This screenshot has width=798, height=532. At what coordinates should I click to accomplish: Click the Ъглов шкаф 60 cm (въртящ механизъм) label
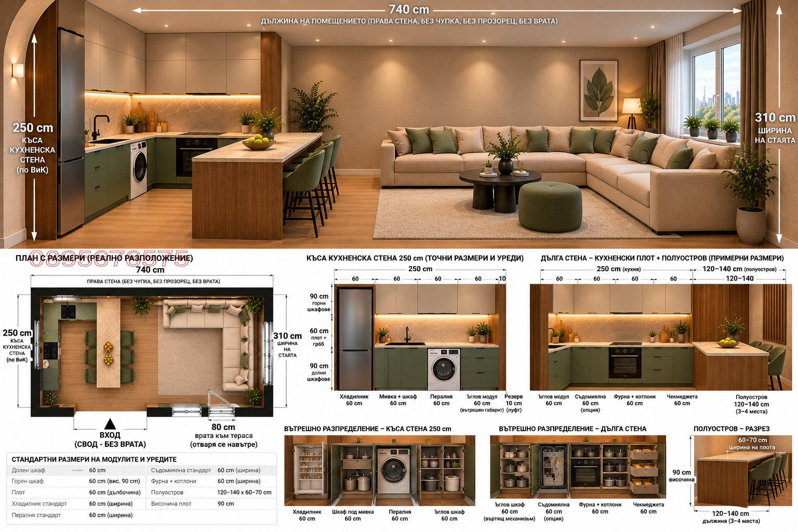click(x=510, y=512)
